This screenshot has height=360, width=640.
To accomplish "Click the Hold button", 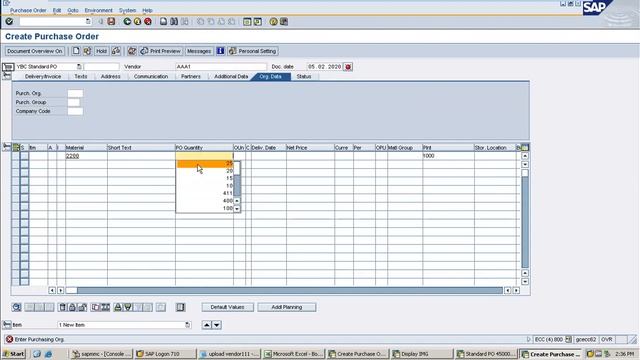I will click(101, 51).
